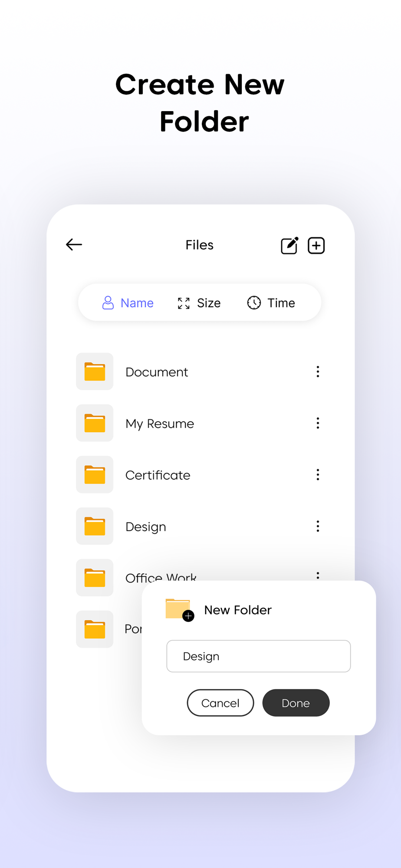Screen dimensions: 401x868
Task: Open the Office Work folder icon
Action: point(95,578)
